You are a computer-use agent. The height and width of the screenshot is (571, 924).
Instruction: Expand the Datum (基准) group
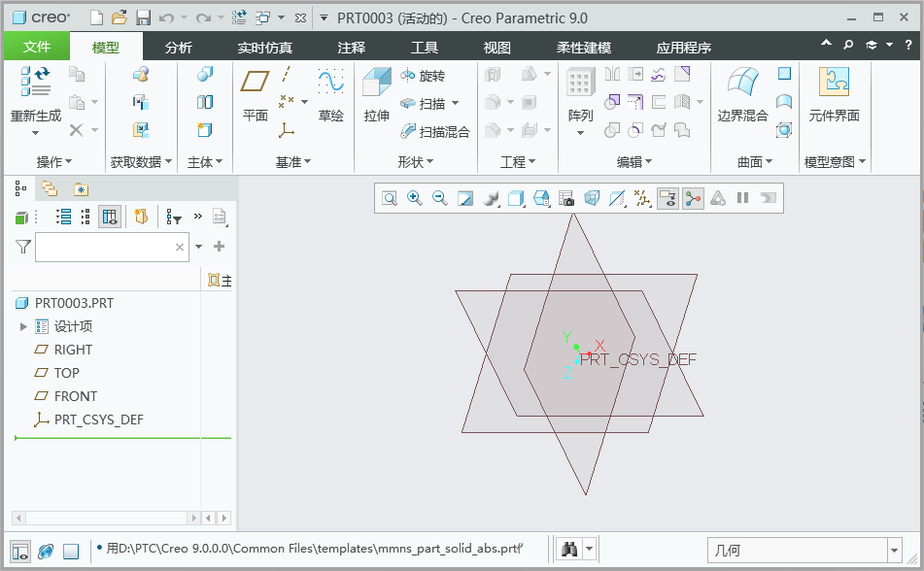(x=292, y=162)
